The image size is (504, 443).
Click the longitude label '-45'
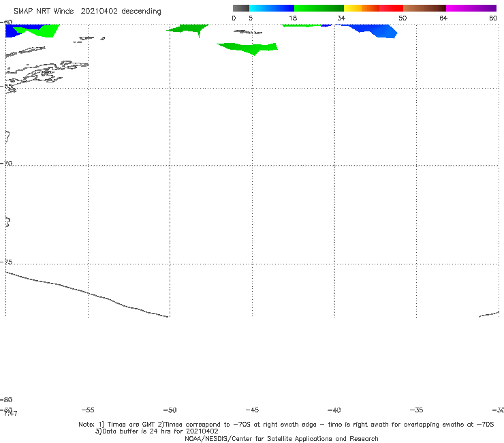point(252,410)
